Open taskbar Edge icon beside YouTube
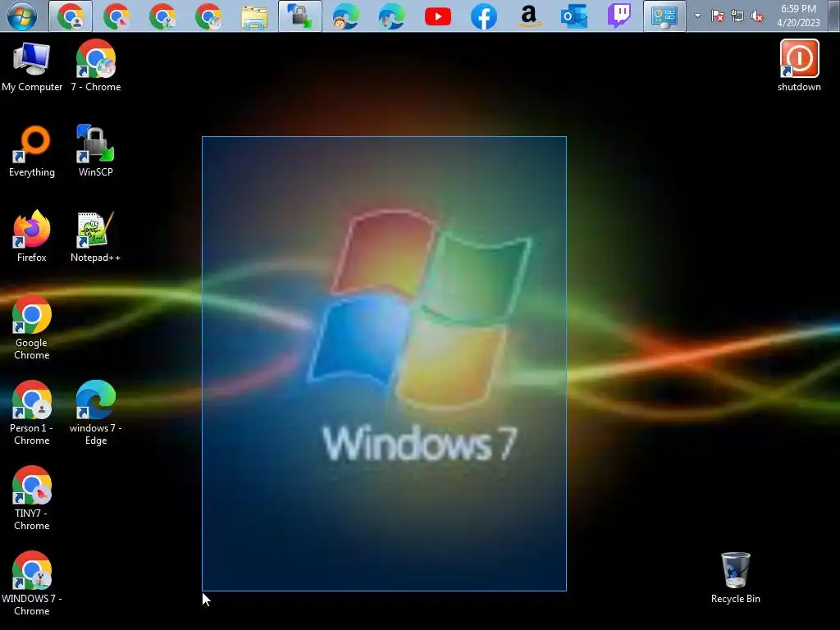Image resolution: width=840 pixels, height=630 pixels. (391, 16)
